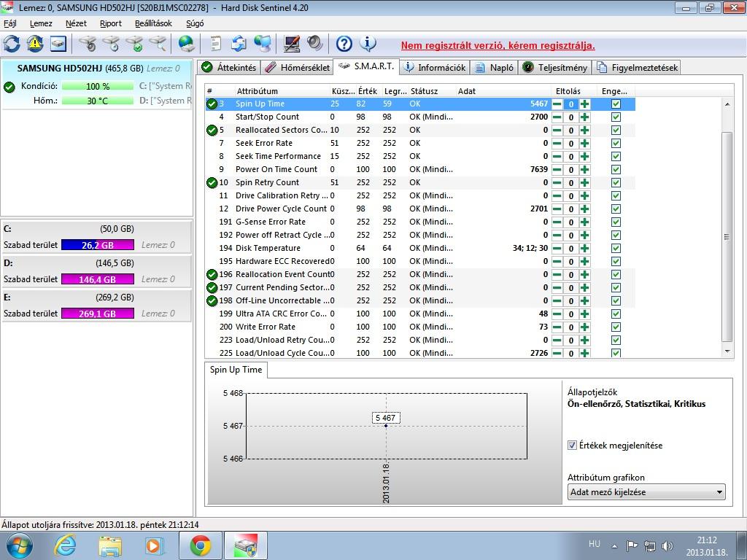Click the globe with disk toolbar icon

coord(187,44)
